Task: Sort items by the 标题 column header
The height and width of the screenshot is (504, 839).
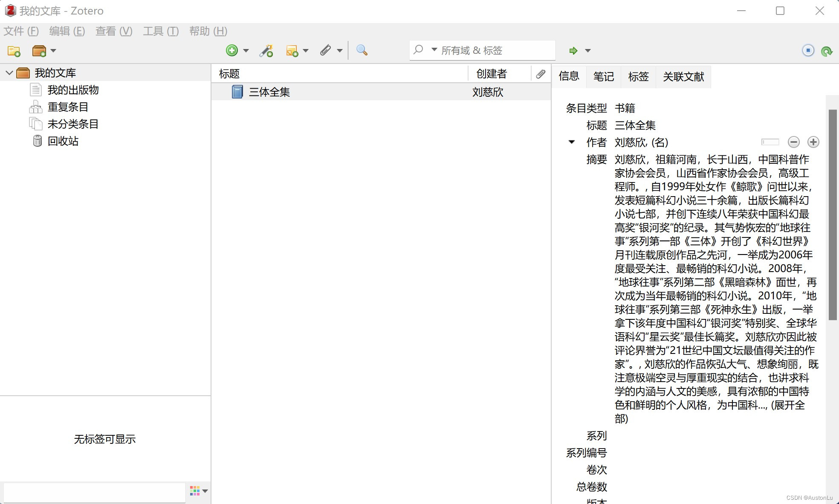Action: pos(340,74)
